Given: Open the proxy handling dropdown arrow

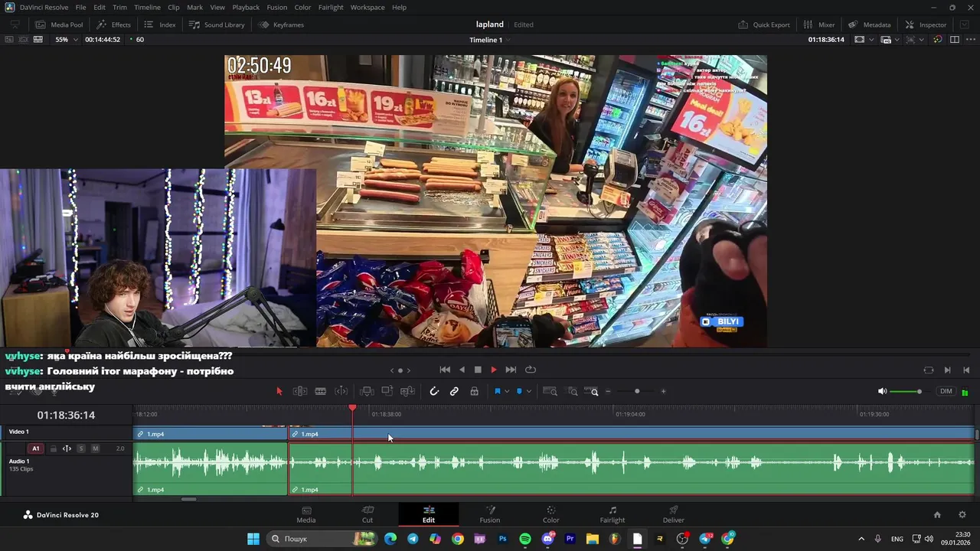Looking at the screenshot, I should (897, 40).
